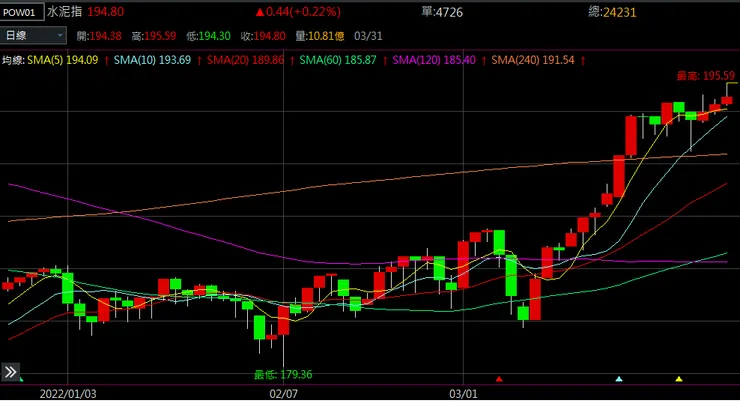The image size is (740, 401).
Task: Edit the POW01 symbol code field
Action: tap(22, 12)
